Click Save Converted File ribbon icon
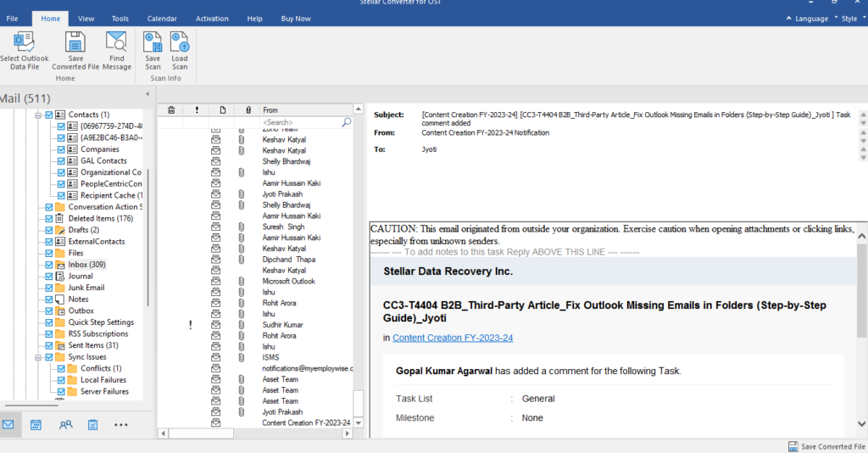This screenshot has width=868, height=453. [75, 42]
